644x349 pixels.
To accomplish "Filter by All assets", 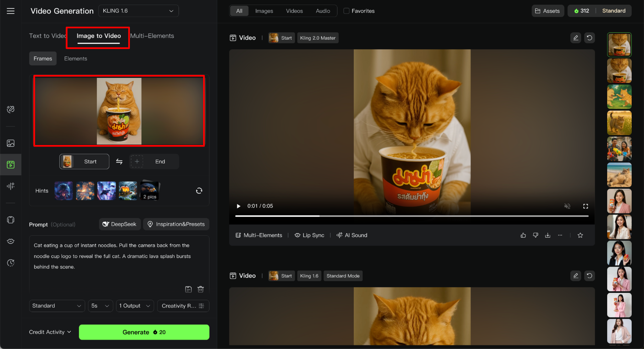I will point(239,11).
